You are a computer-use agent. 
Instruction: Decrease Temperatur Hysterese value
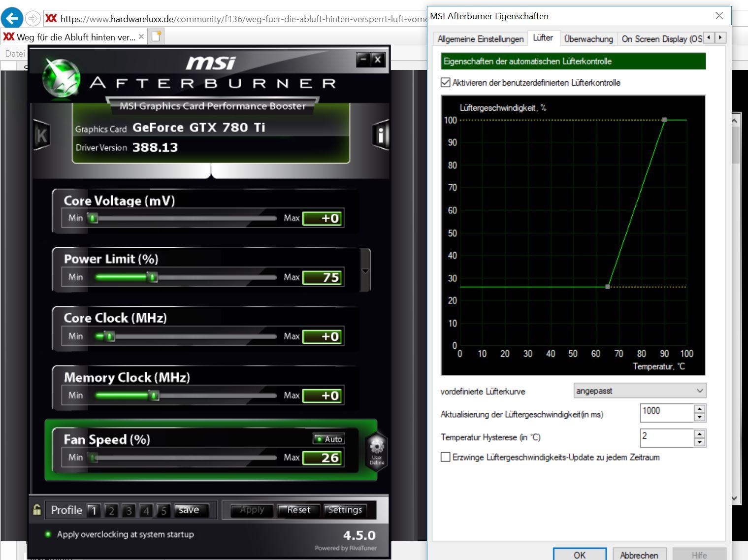pyautogui.click(x=699, y=442)
